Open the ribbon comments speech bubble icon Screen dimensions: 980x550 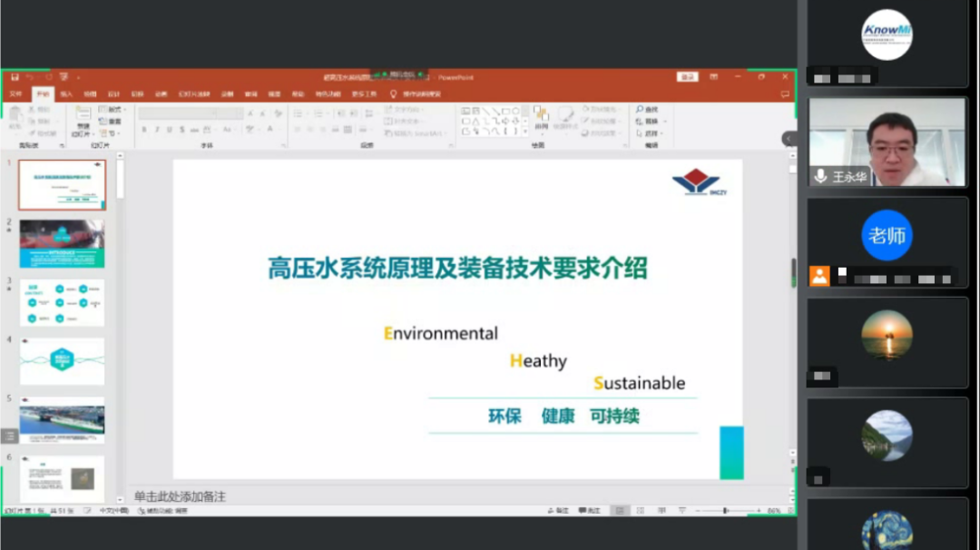(785, 93)
